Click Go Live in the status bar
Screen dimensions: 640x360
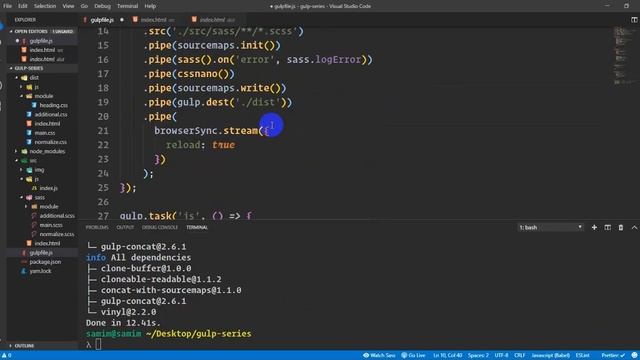[x=413, y=355]
